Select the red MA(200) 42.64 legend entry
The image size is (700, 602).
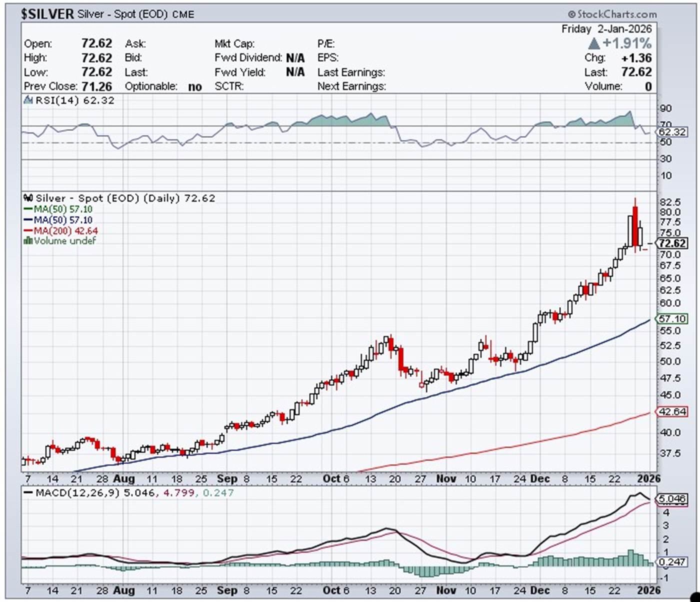pos(61,231)
